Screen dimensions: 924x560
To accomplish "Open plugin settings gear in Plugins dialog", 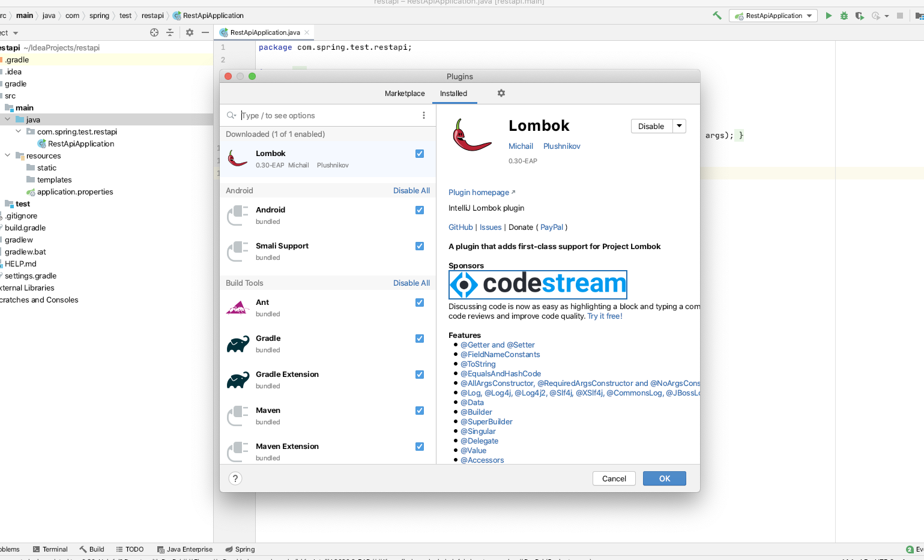I will click(x=501, y=93).
